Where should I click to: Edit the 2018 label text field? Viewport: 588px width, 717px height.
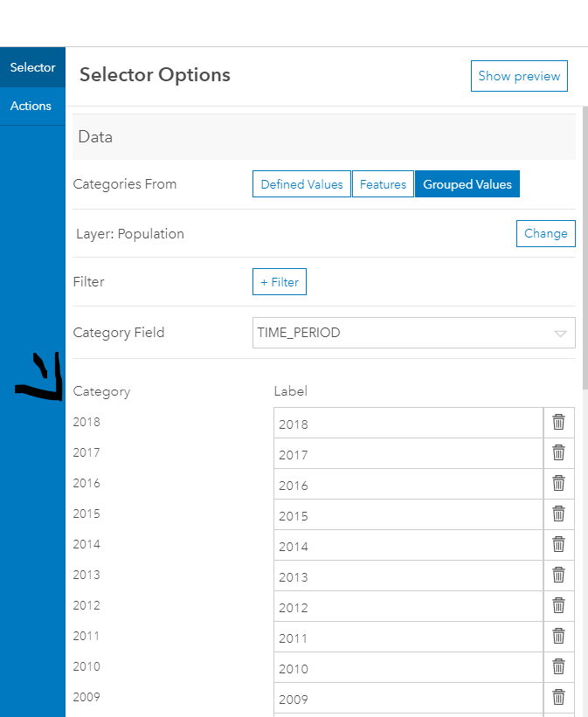tap(408, 424)
